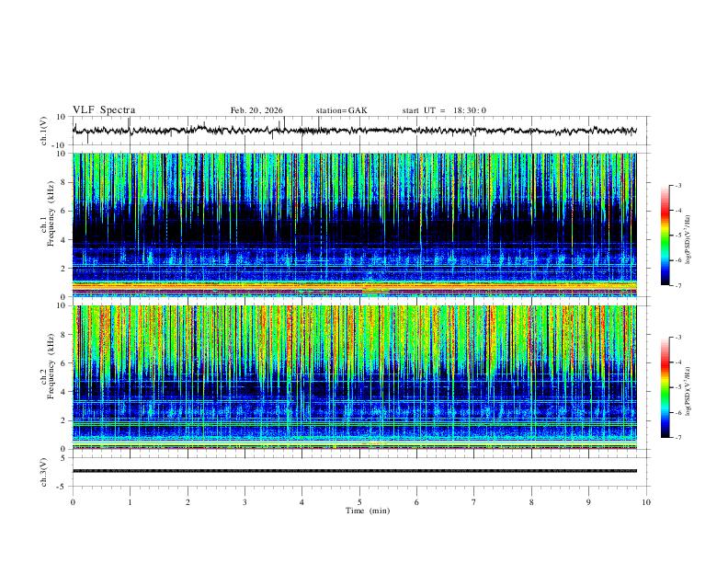Click the "-7" tick on upper color bar
Viewport: 728px width, 563px height.
tap(677, 285)
